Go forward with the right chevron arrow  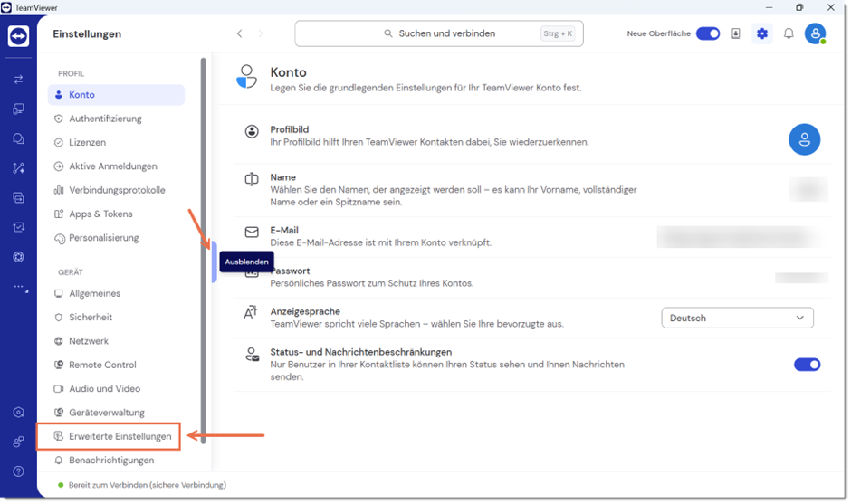pos(261,33)
